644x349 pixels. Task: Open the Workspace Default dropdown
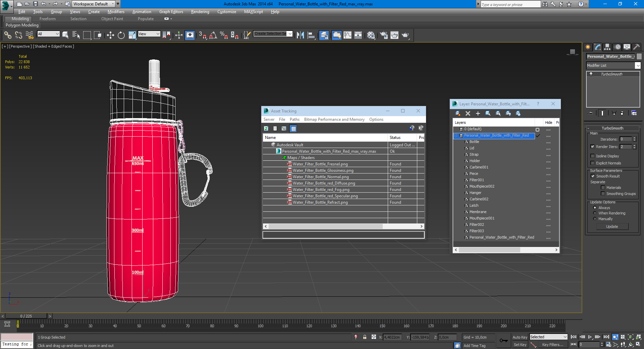pos(94,4)
